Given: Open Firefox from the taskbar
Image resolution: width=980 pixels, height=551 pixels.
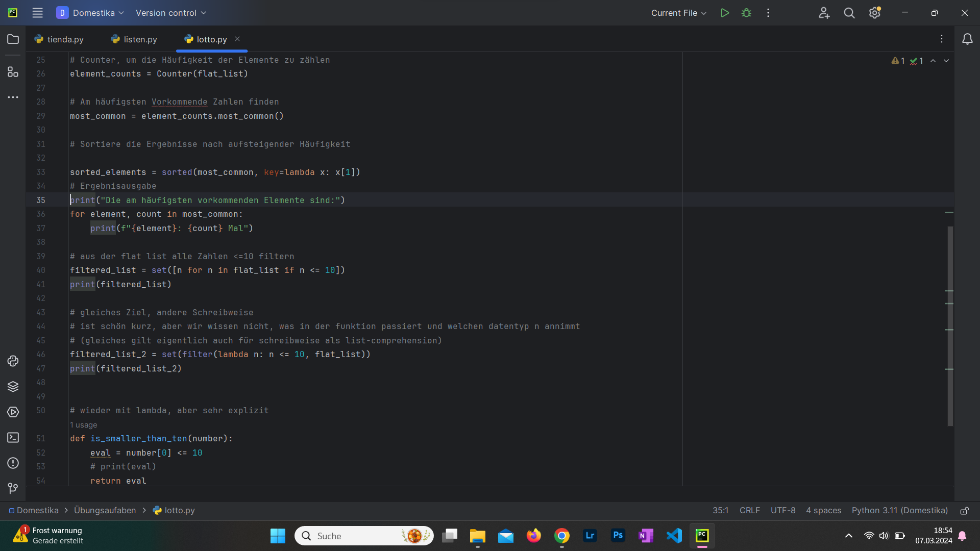Looking at the screenshot, I should point(534,536).
